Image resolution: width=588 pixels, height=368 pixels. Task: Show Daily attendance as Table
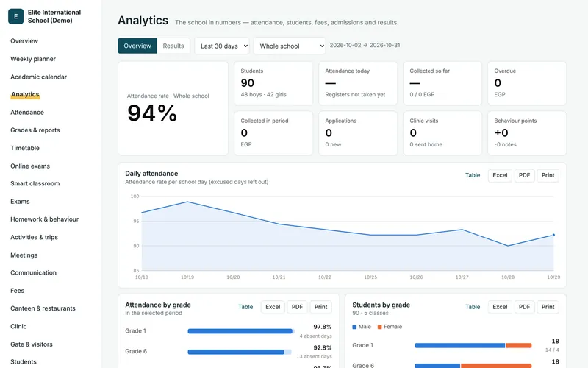click(473, 175)
